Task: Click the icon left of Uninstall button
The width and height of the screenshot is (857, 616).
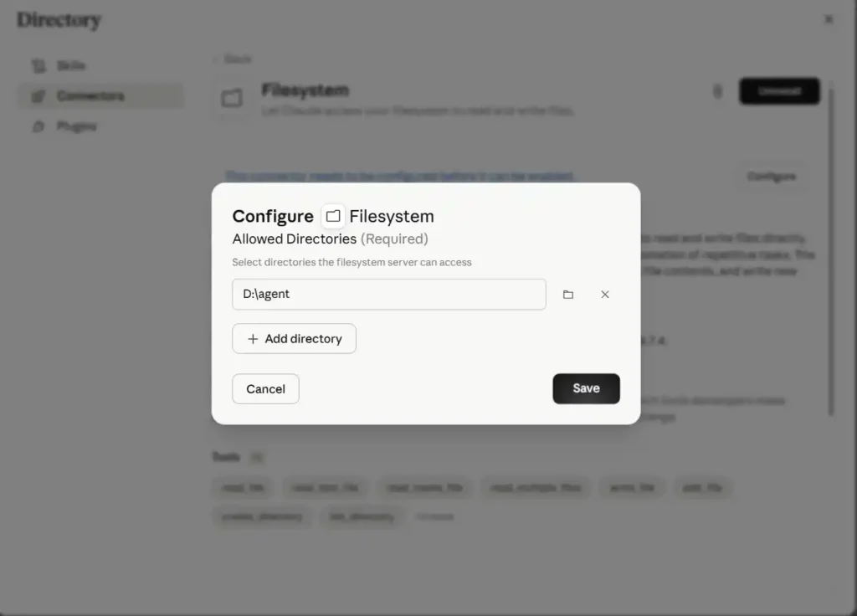Action: [717, 91]
